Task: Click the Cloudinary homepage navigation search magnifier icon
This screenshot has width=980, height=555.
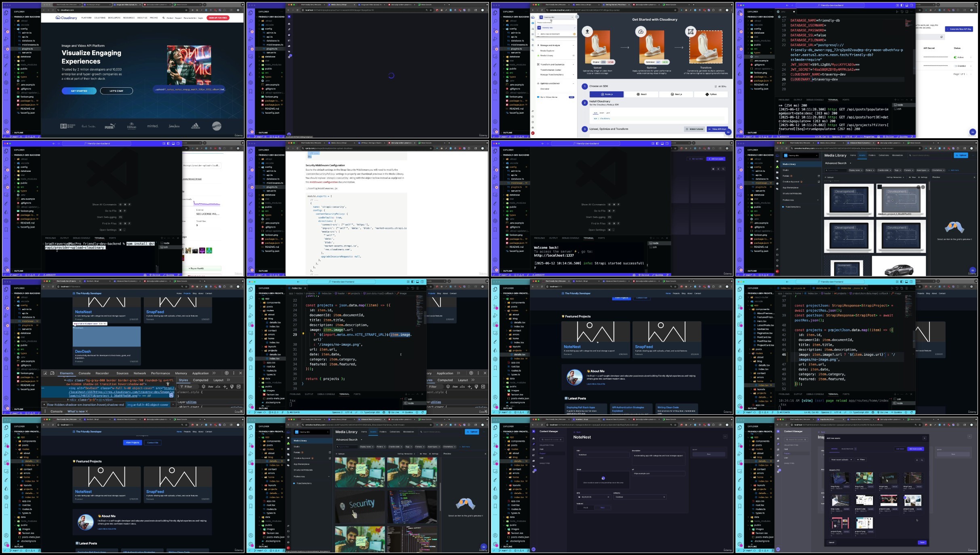Action: coord(164,18)
